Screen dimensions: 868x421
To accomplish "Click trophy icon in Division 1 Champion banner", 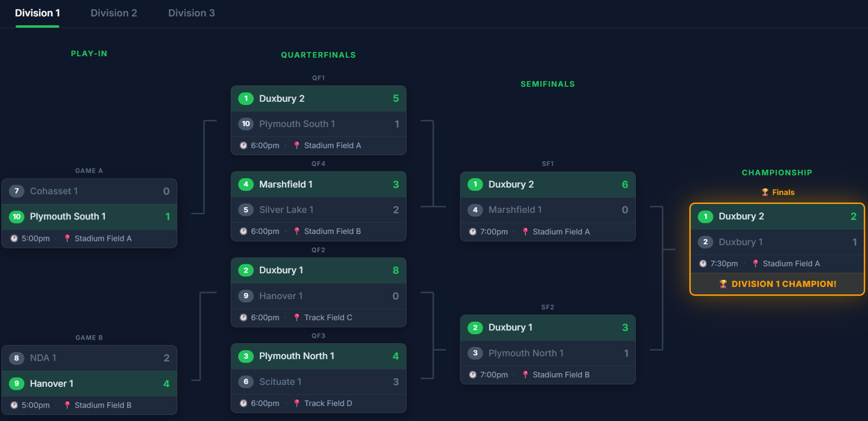I will 723,284.
